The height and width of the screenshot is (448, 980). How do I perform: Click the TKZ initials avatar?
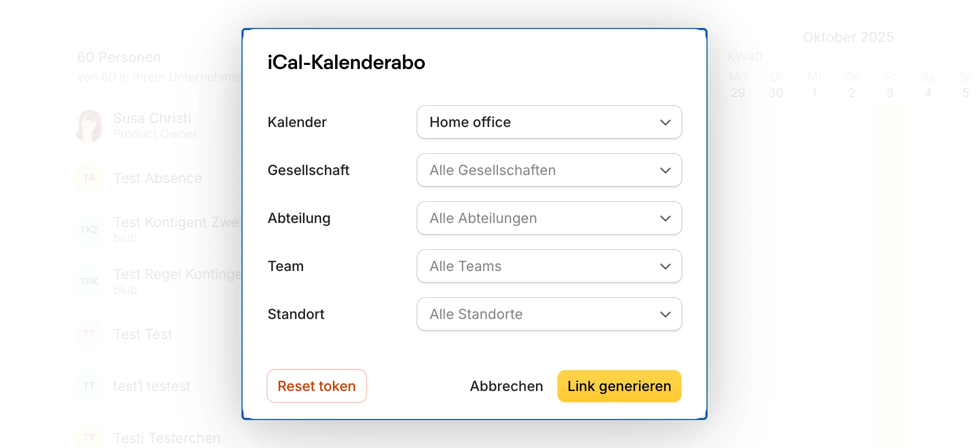[x=89, y=230]
